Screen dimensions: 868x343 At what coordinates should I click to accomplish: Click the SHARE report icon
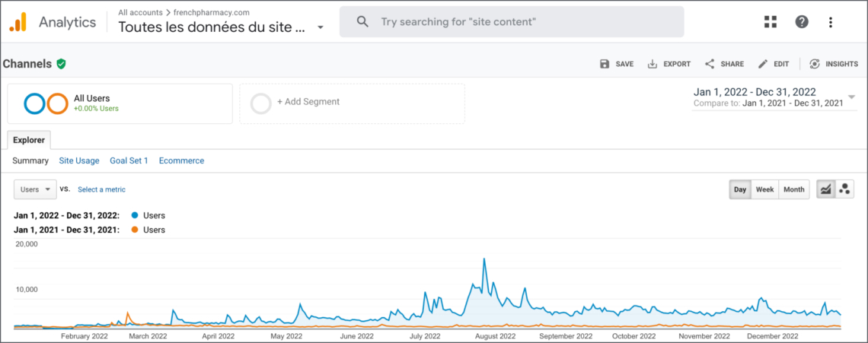pos(709,64)
